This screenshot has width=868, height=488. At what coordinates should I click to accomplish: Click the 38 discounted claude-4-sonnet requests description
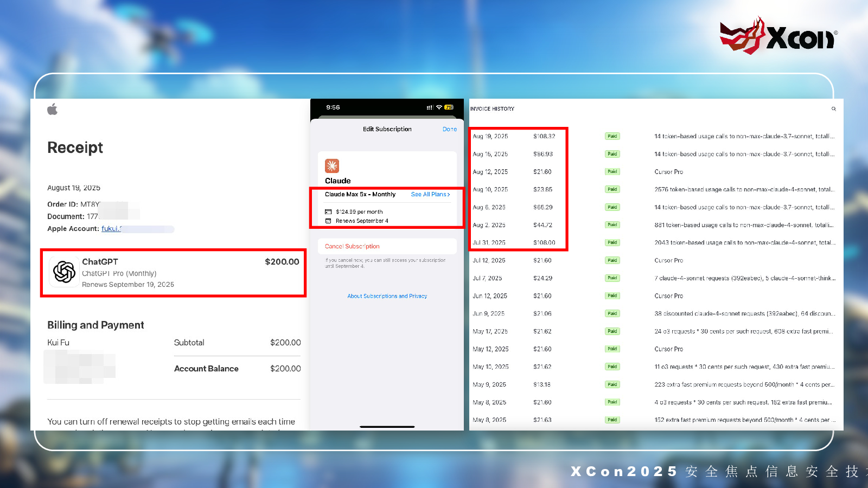point(745,314)
